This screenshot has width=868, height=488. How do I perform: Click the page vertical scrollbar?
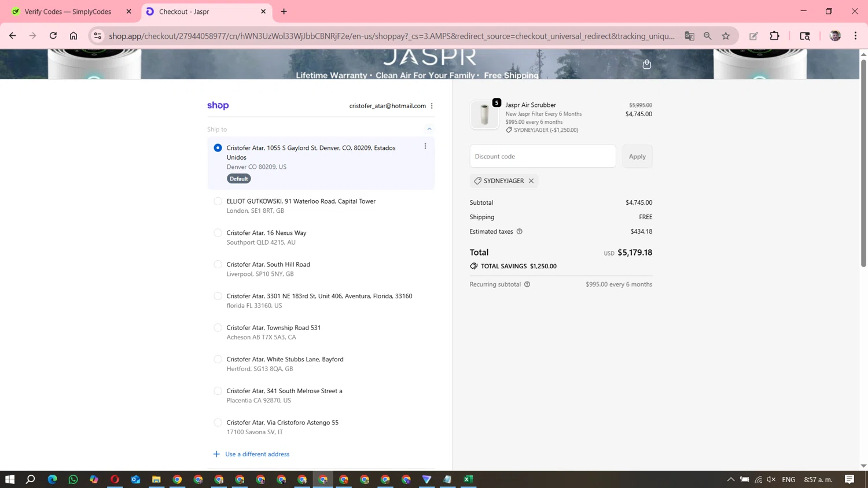(863, 162)
